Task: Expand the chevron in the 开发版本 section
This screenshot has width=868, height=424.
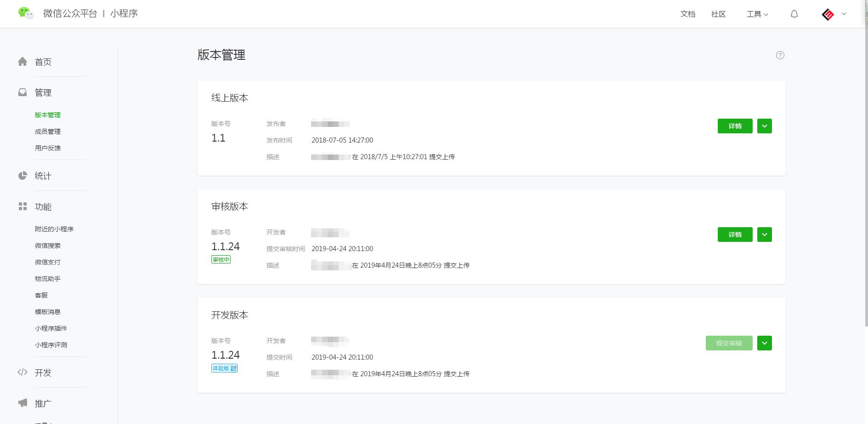Action: [x=764, y=343]
